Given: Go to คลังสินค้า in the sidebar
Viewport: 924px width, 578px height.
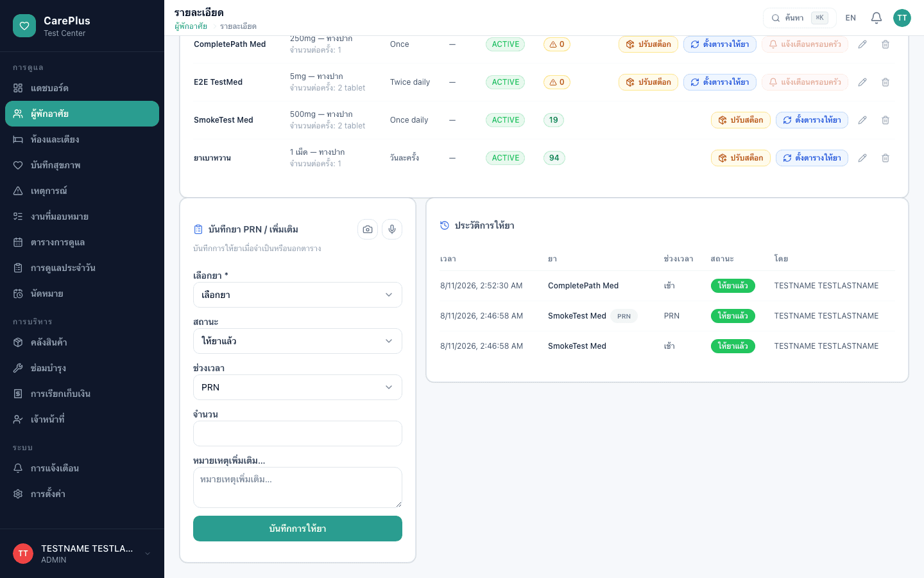Looking at the screenshot, I should coord(82,342).
